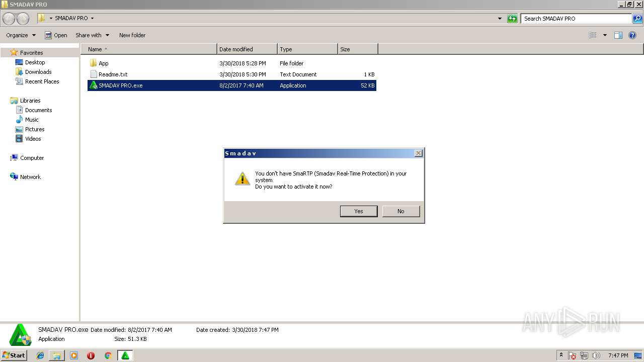This screenshot has width=644, height=362.
Task: Expand root breadcrumb arrow before SMADAV PRO
Action: click(51, 19)
